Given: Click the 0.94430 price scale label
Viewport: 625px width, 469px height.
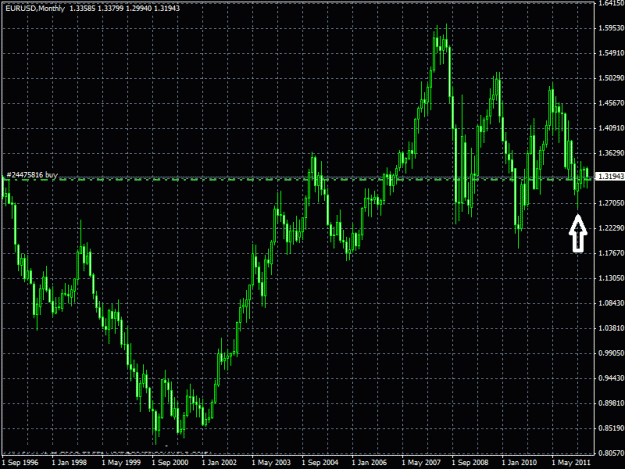Looking at the screenshot, I should [x=611, y=378].
